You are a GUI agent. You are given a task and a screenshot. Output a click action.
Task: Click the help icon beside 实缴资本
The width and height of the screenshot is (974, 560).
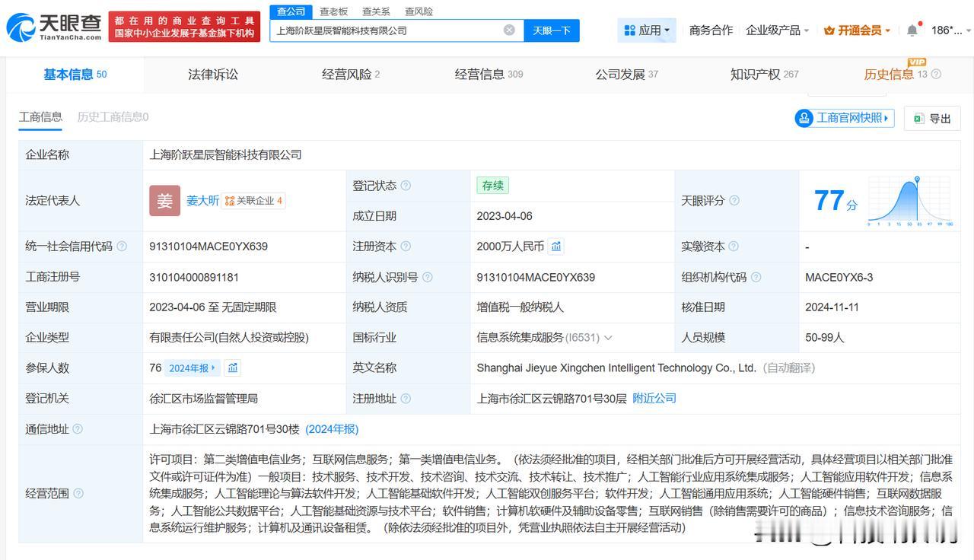pos(734,247)
